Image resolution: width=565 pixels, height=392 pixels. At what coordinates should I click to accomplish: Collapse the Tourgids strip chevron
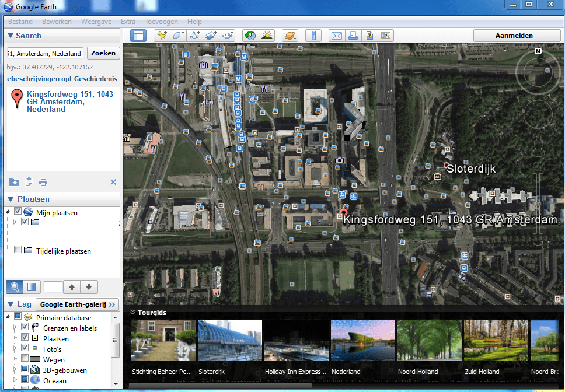click(x=132, y=312)
